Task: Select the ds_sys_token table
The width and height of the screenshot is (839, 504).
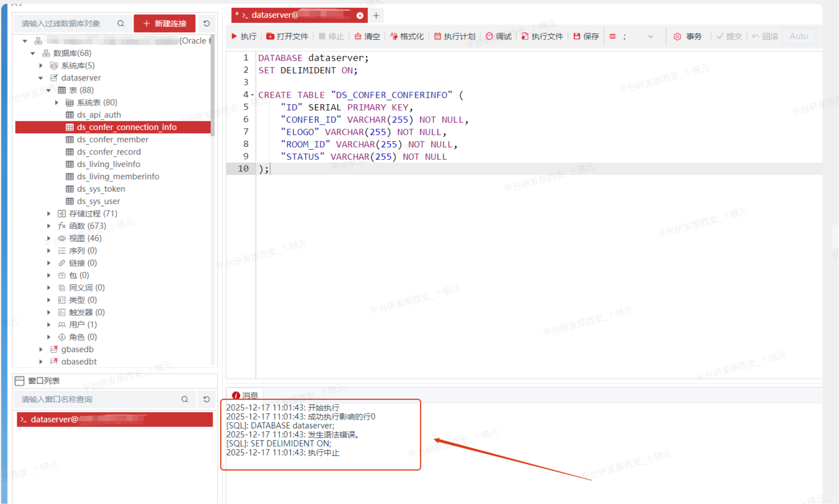Action: point(101,189)
